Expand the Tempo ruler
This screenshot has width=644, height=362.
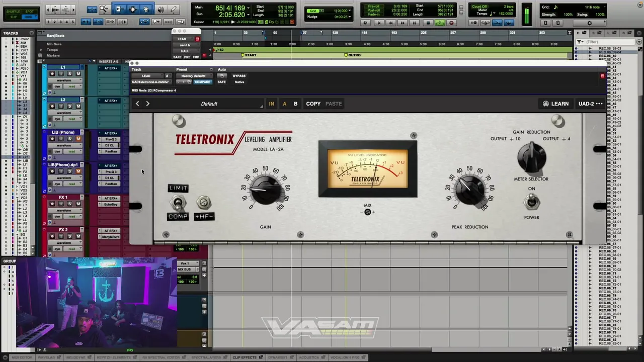click(x=41, y=50)
